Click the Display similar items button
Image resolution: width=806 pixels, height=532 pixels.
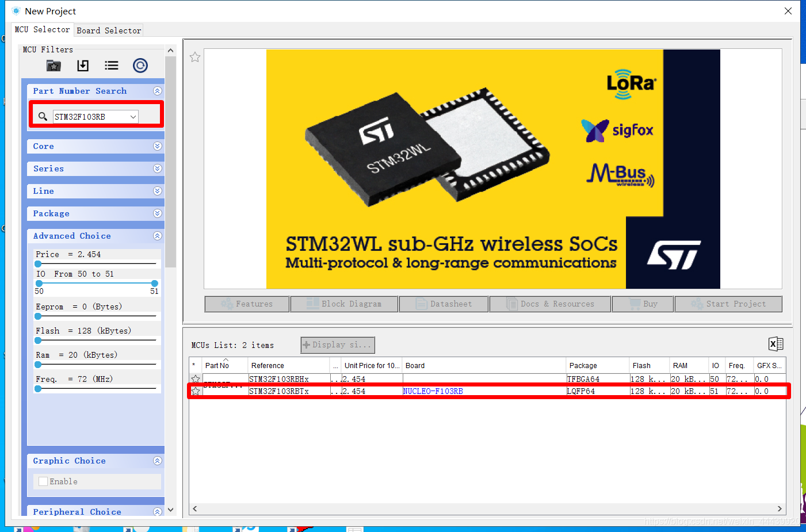[338, 345]
